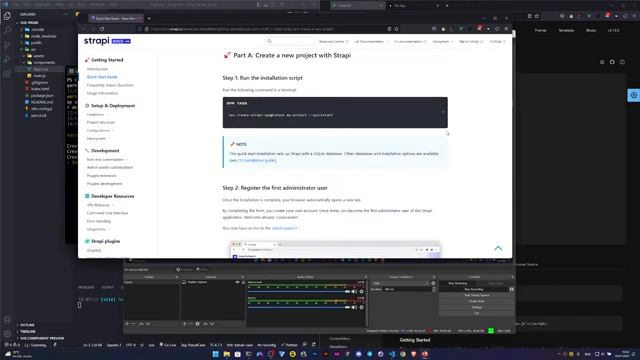The height and width of the screenshot is (360, 640).
Task: Click the Strapi logo in docs header
Action: point(107,41)
